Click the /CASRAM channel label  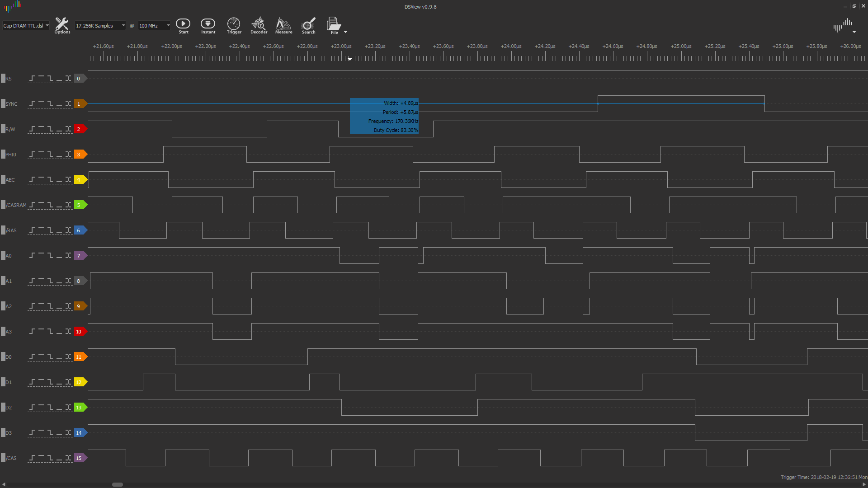[16, 205]
